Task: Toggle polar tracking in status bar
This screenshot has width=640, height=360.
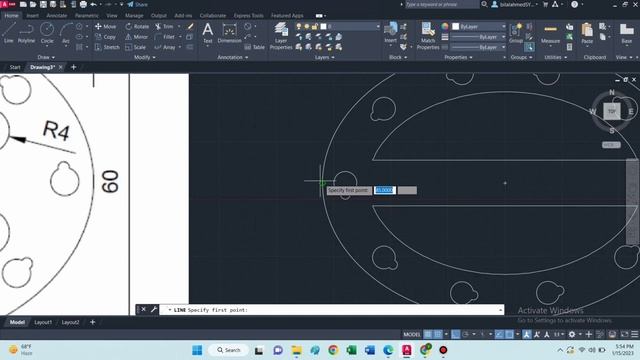Action: 466,334
